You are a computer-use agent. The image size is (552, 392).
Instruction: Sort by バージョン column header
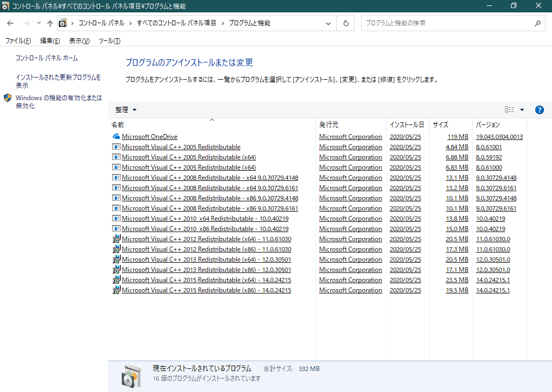pyautogui.click(x=499, y=125)
